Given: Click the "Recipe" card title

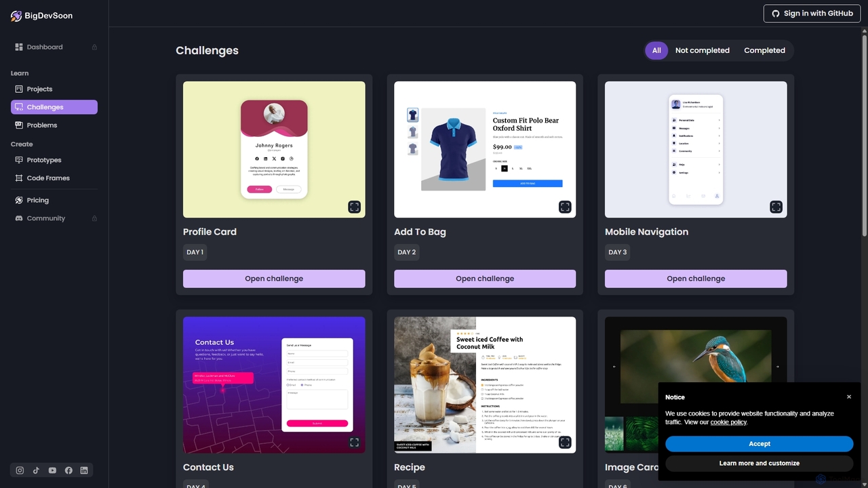Looking at the screenshot, I should [x=410, y=467].
